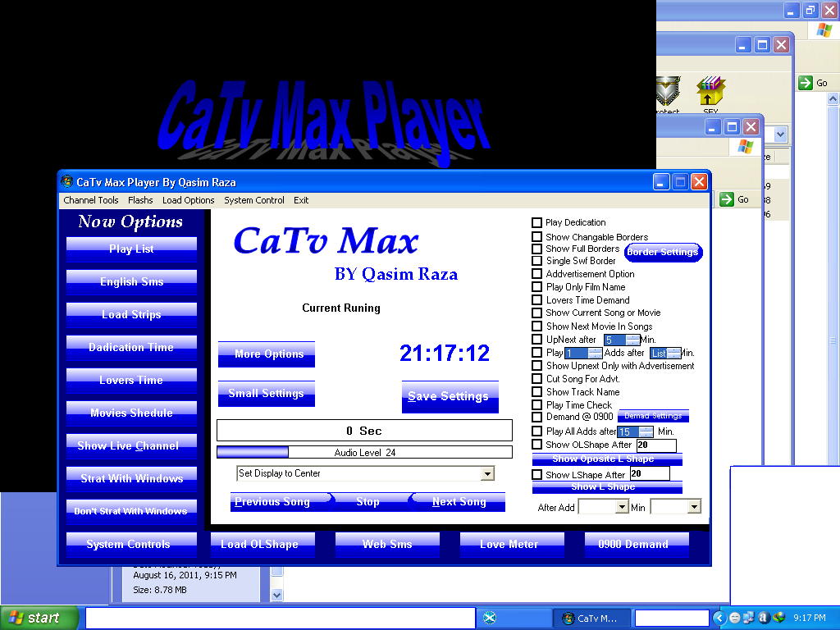Viewport: 840px width, 630px height.
Task: Click Demad Settings button
Action: tap(653, 416)
